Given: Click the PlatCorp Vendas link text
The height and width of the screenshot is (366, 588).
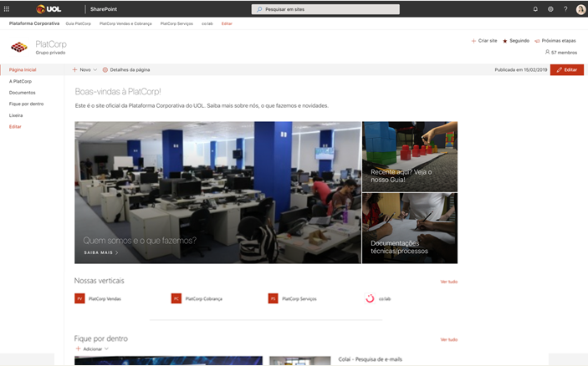Looking at the screenshot, I should tap(105, 299).
